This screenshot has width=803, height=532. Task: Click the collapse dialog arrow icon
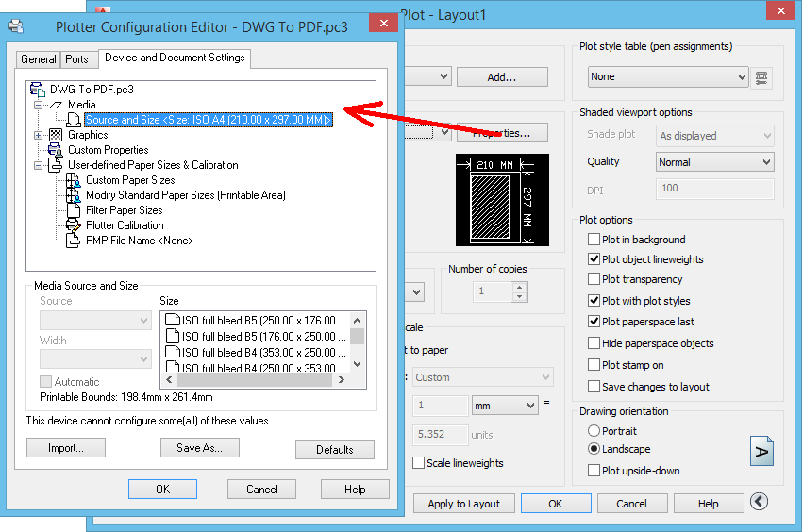coord(759,502)
